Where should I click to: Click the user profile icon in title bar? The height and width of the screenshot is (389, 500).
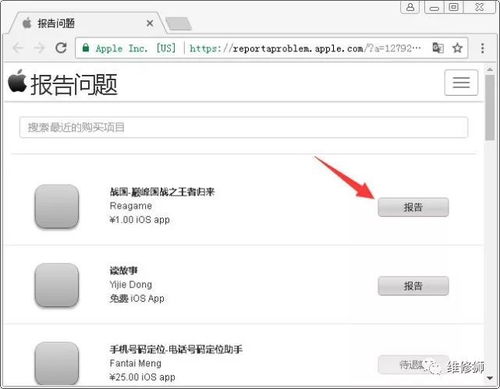[410, 7]
